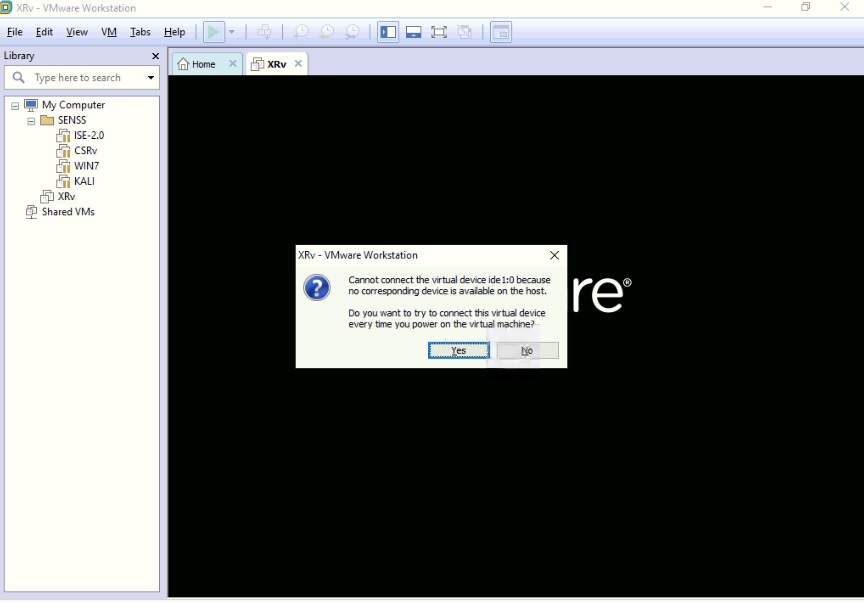Click No in the device connect dialog
This screenshot has height=602, width=864.
point(527,350)
